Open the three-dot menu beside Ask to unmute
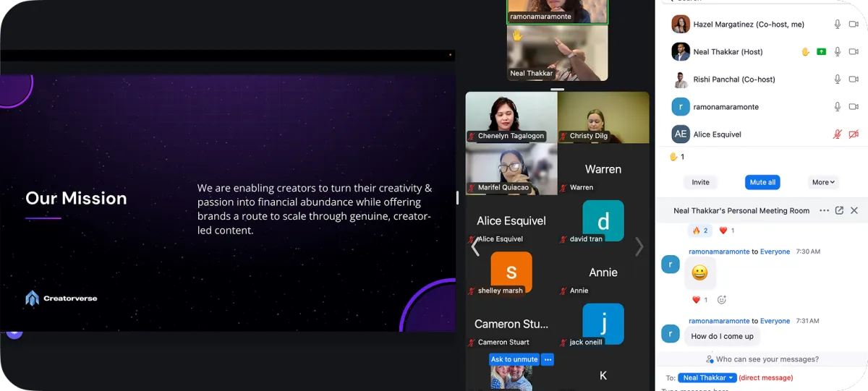This screenshot has width=868, height=391. tap(548, 359)
